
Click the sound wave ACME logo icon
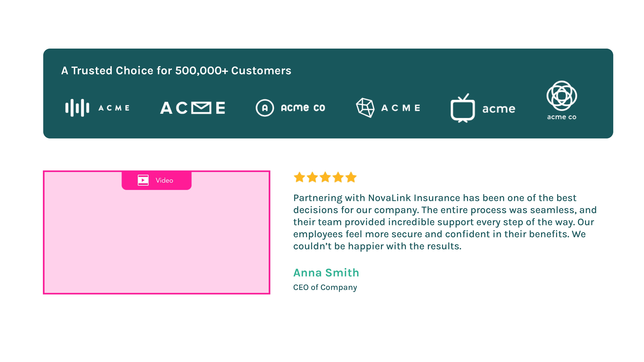(77, 108)
